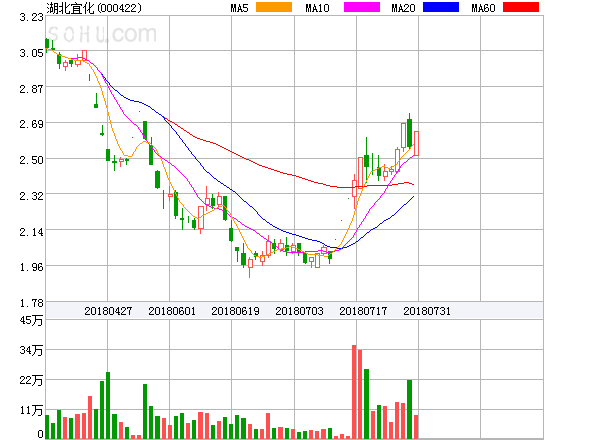600x440 pixels.
Task: Click the 2.50 price axis label
Action: click(31, 160)
